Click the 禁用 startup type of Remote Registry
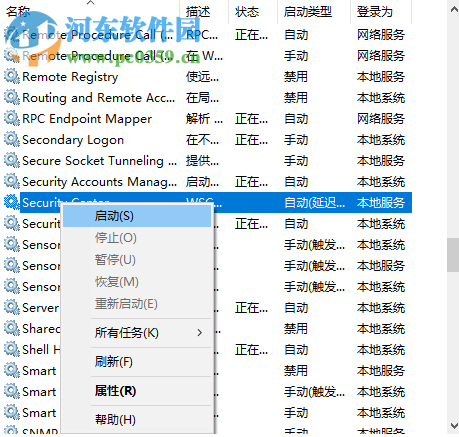Screen dimensions: 459x437 (296, 77)
